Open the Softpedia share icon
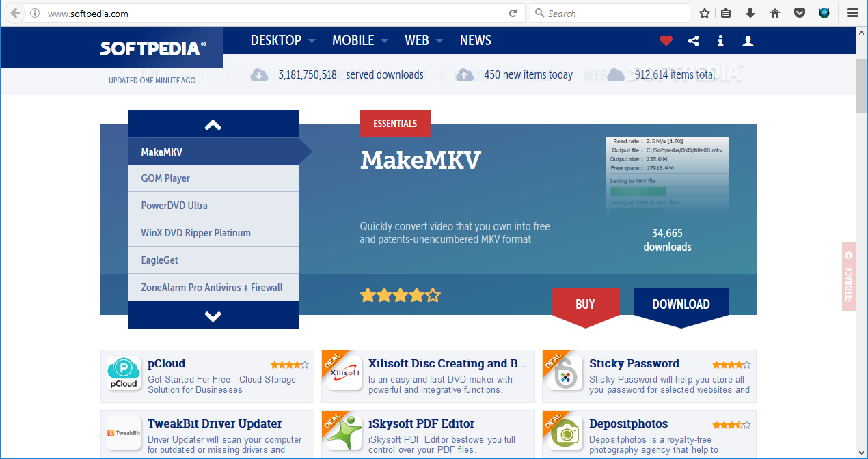This screenshot has width=868, height=459. pos(694,41)
